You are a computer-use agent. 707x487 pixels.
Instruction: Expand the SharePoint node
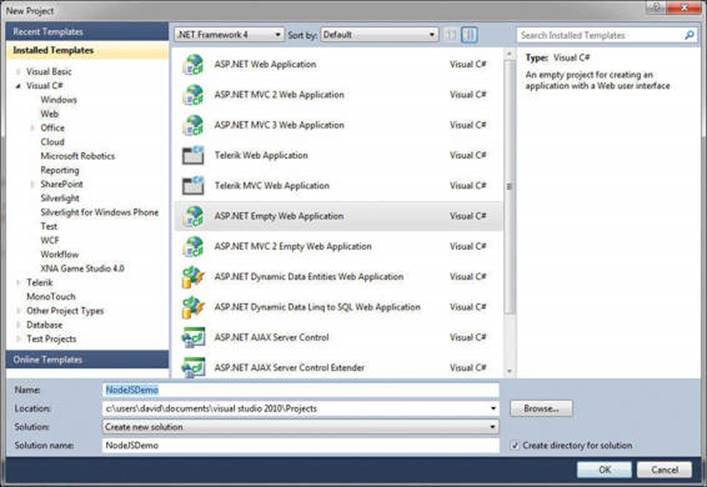[x=32, y=184]
